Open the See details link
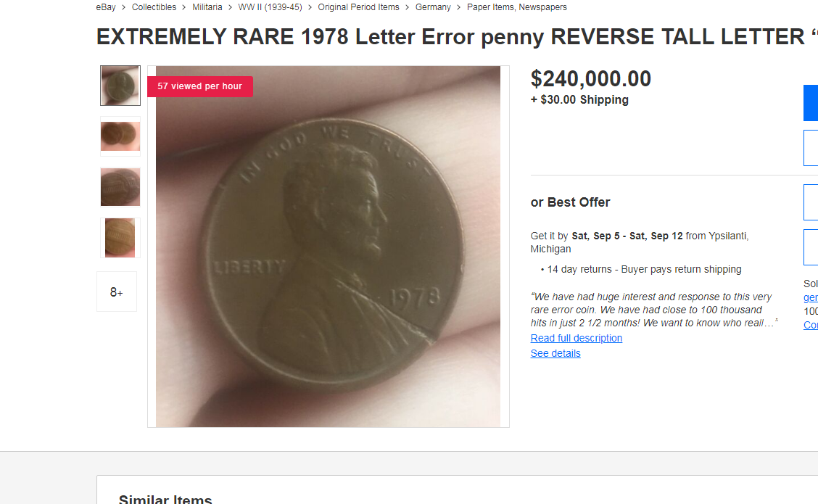 click(x=555, y=353)
